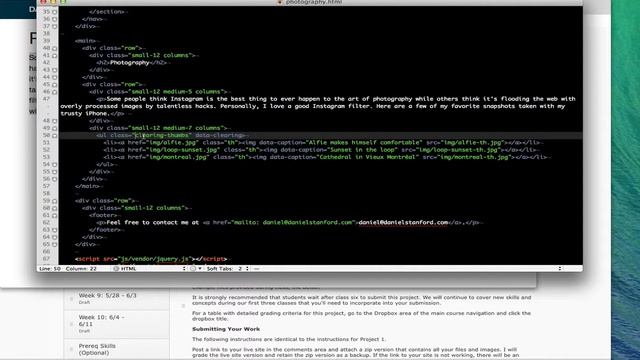The width and height of the screenshot is (640, 360).
Task: Place cursor in the Photography h2 heading
Action: (129, 63)
